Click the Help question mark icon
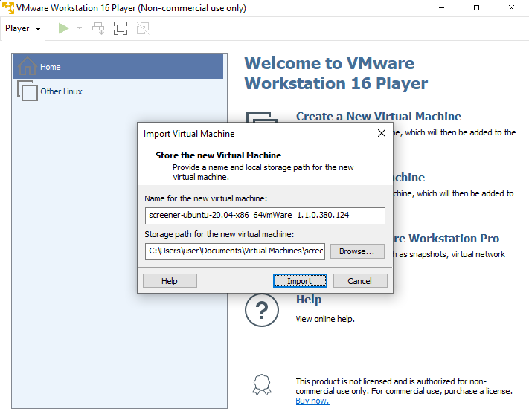Screen dimensions: 529x420 coord(261,309)
